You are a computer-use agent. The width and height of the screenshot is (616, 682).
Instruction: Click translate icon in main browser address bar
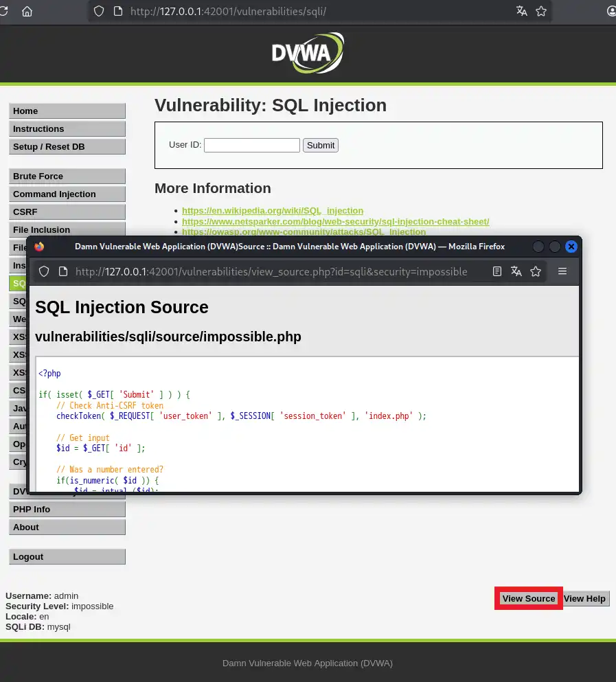pos(522,11)
